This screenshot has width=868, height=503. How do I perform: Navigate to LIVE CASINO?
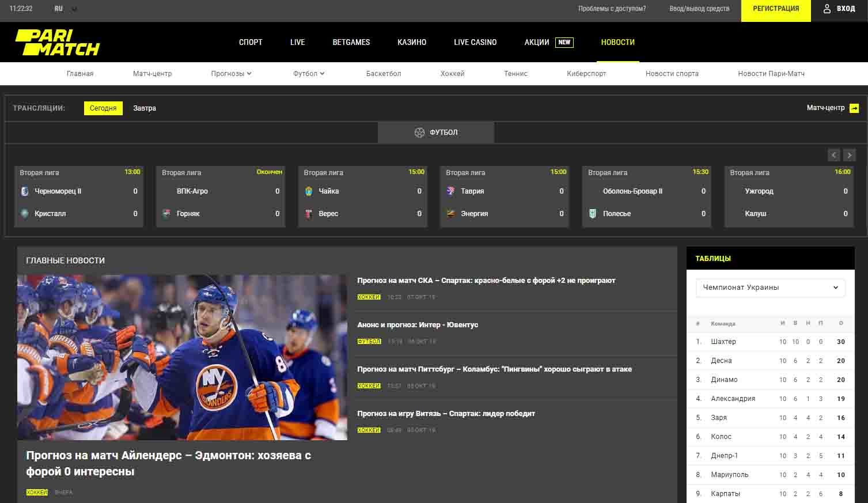[475, 42]
